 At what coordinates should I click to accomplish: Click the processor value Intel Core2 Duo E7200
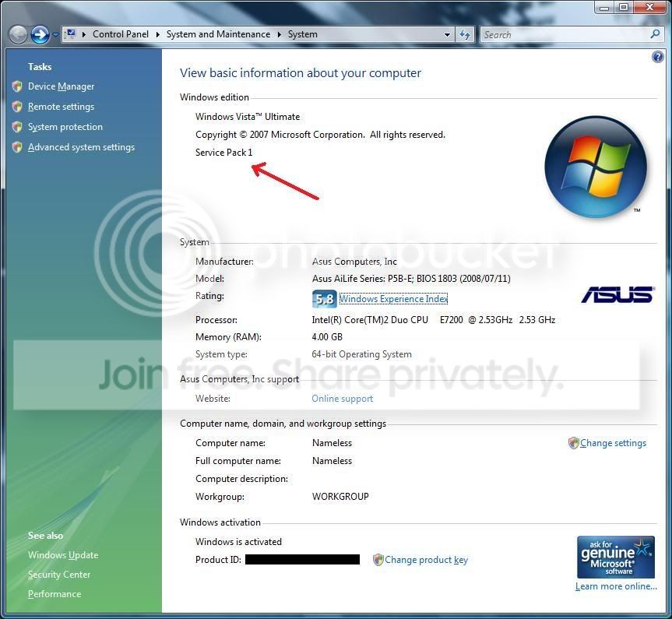point(433,320)
